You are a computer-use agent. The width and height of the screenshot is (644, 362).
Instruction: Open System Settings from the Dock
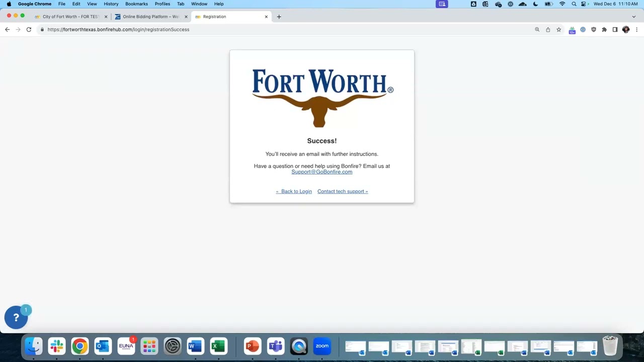click(x=173, y=346)
